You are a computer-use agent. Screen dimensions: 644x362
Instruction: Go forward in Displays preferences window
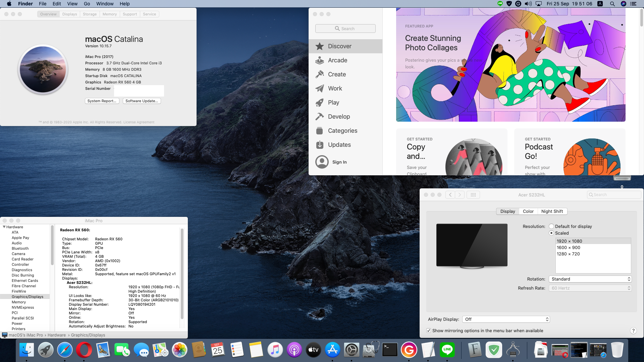(x=460, y=195)
